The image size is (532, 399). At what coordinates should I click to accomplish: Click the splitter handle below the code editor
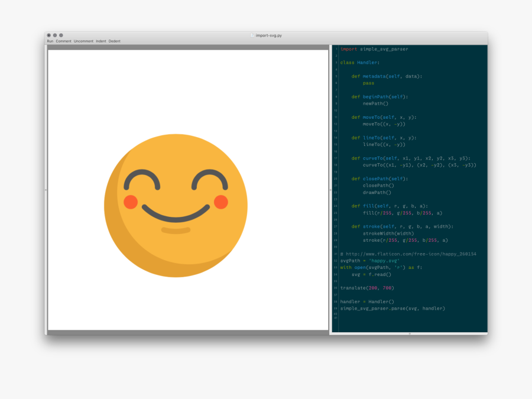coord(410,333)
